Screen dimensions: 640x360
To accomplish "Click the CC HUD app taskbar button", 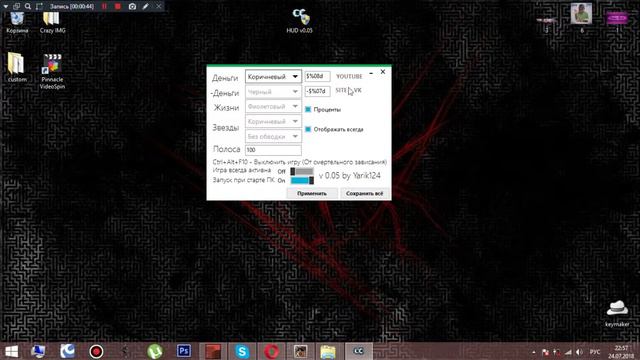I will pyautogui.click(x=359, y=351).
